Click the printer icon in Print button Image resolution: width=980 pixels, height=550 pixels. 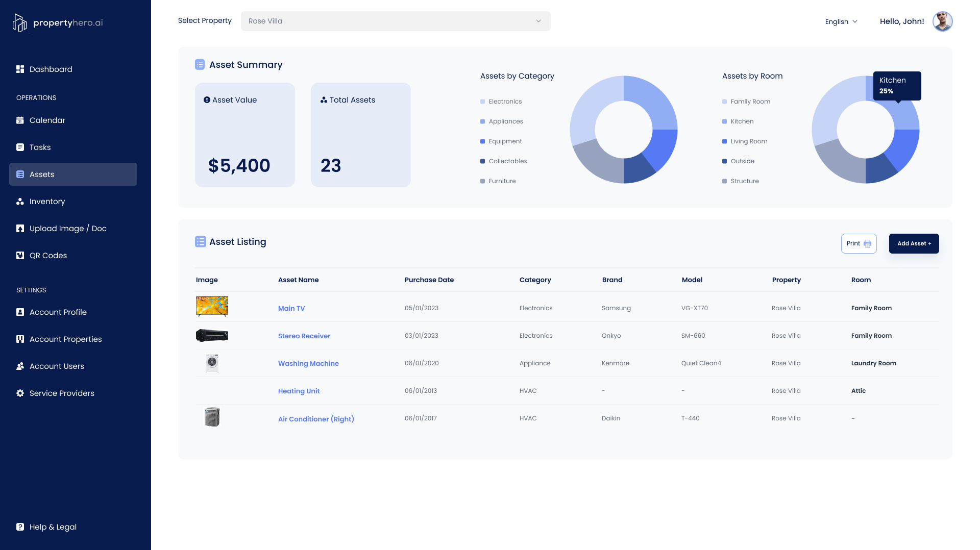pos(867,244)
